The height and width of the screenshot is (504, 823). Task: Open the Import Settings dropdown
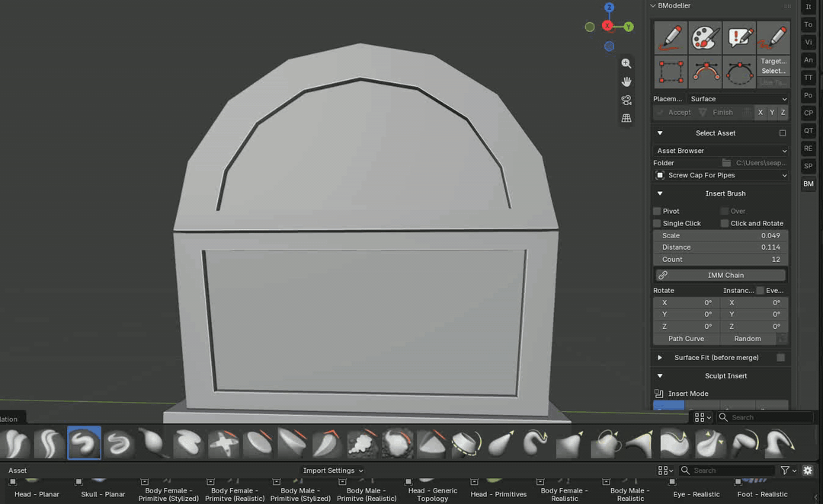(x=333, y=471)
